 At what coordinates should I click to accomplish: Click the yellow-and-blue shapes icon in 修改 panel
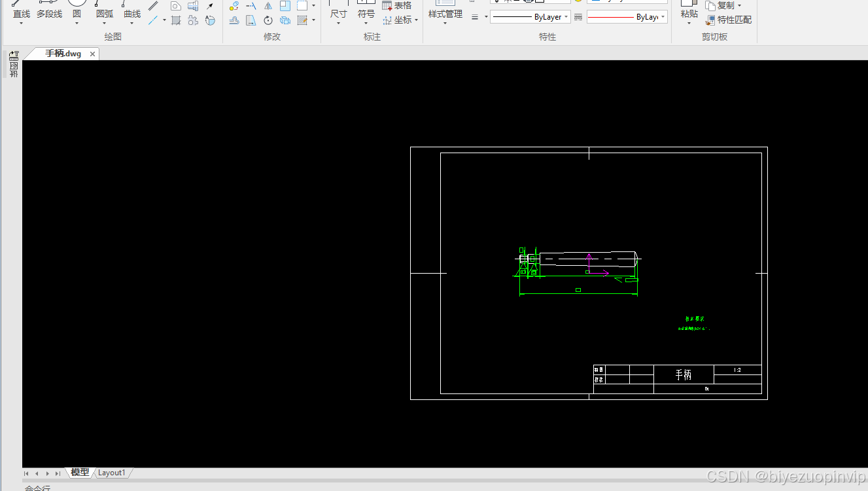[234, 6]
